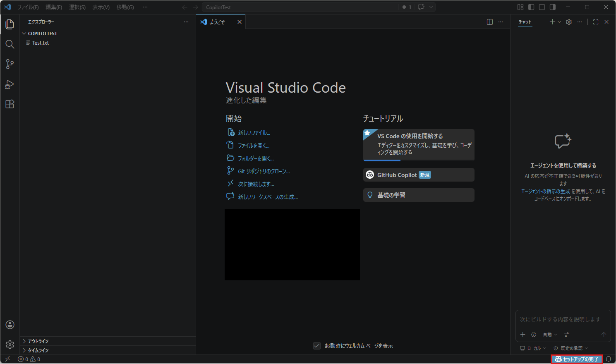Open the Manage gear in activity bar

[10, 344]
